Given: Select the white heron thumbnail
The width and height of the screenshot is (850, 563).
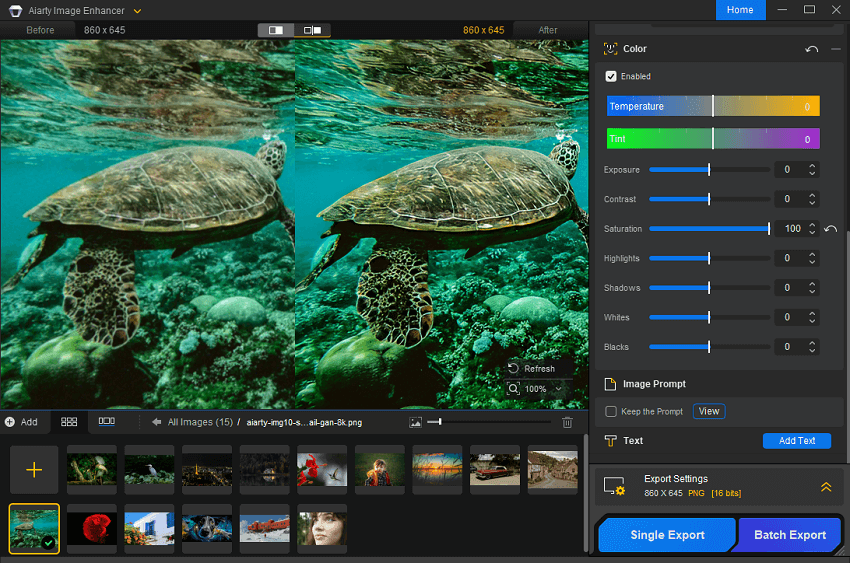Looking at the screenshot, I should (x=149, y=469).
